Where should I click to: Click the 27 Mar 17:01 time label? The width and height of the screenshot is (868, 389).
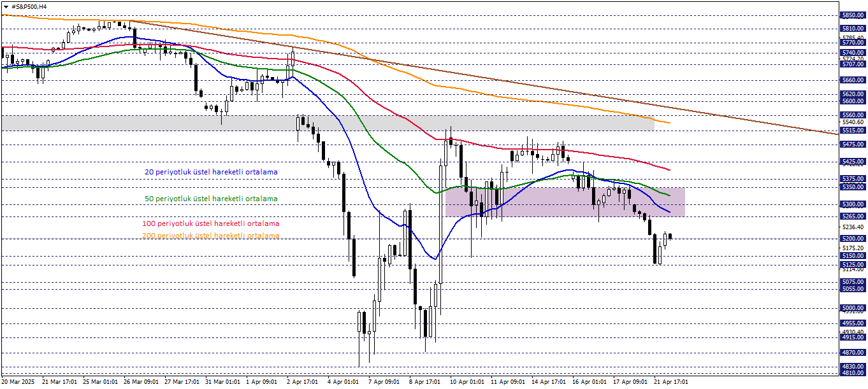[182, 383]
